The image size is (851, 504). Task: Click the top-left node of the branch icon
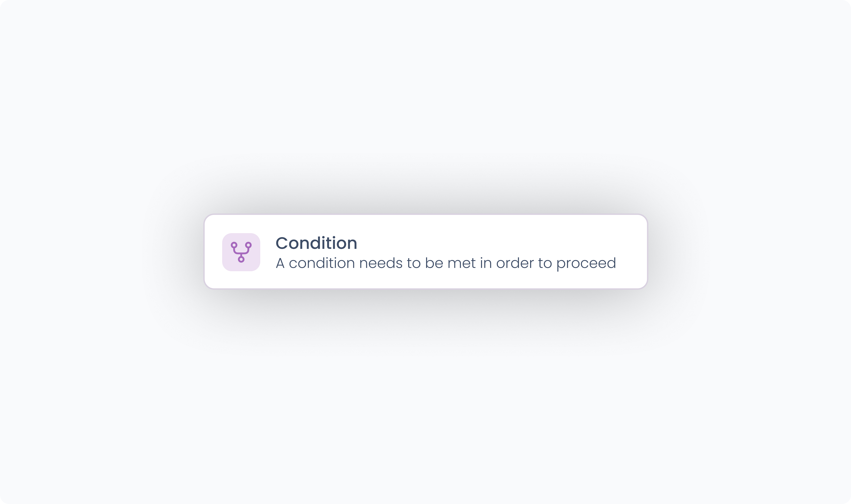pyautogui.click(x=234, y=245)
